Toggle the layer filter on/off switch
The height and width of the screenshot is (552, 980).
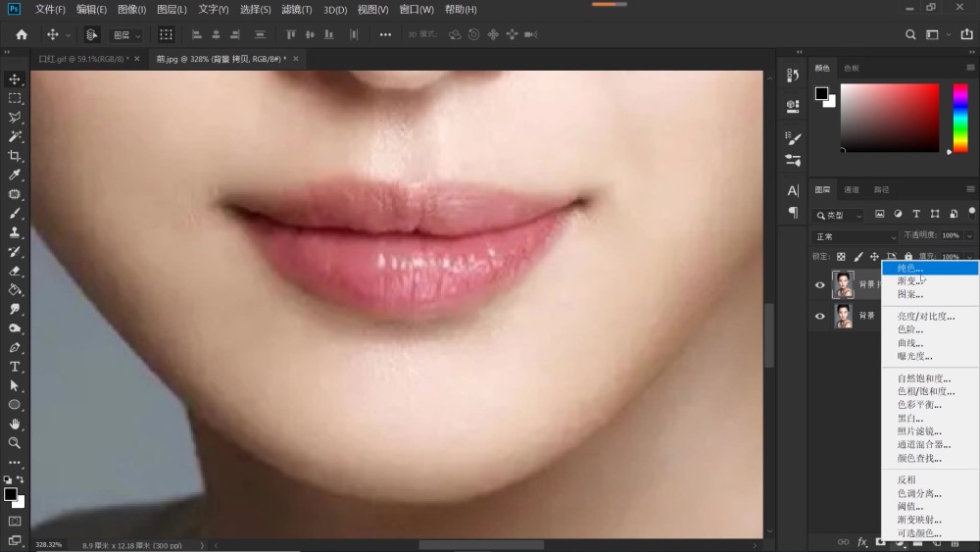tap(971, 213)
